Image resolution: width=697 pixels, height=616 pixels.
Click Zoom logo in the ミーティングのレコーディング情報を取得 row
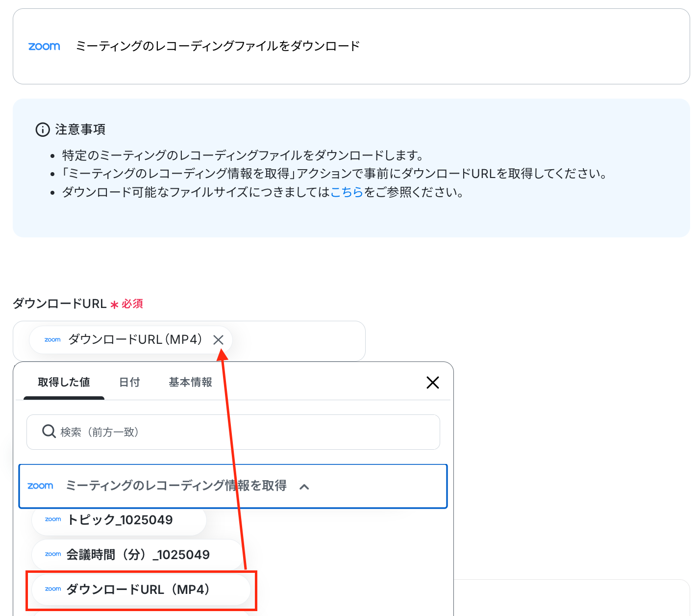coord(40,486)
